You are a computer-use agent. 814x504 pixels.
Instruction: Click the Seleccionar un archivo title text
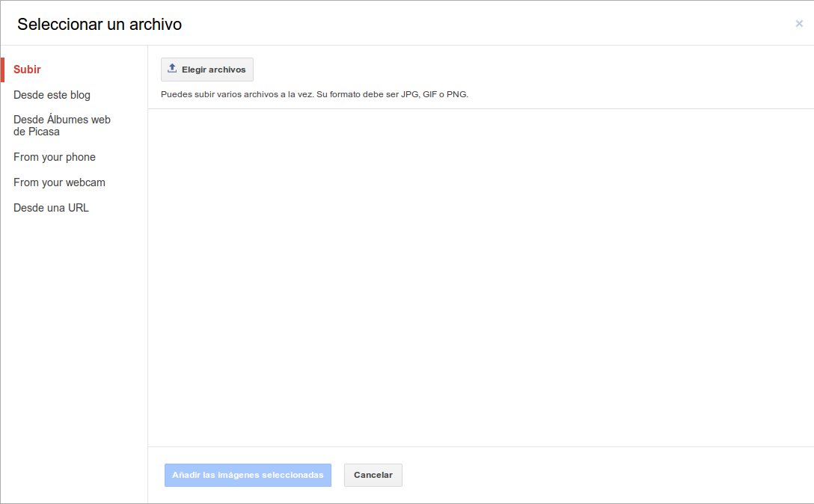click(x=100, y=24)
